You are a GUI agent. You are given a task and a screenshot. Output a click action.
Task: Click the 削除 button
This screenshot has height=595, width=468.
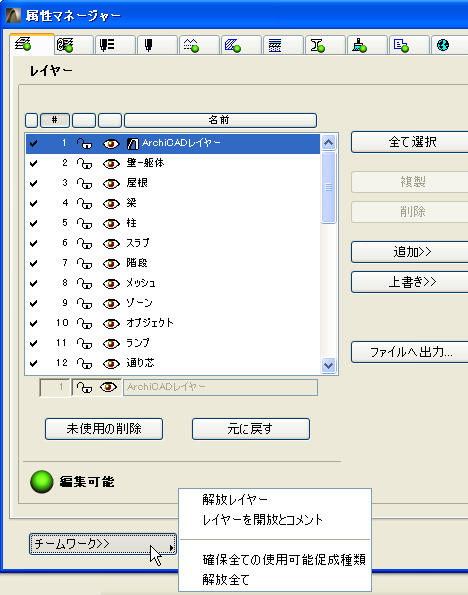pos(410,212)
